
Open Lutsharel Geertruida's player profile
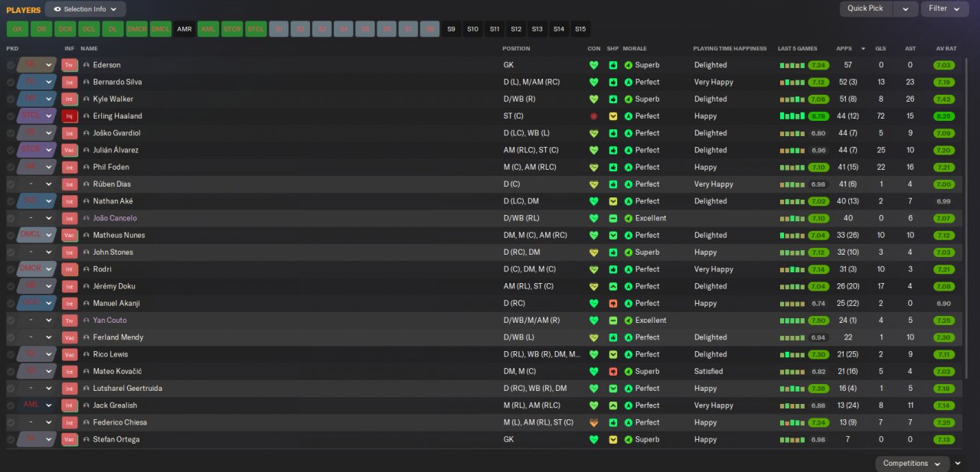[x=128, y=389]
